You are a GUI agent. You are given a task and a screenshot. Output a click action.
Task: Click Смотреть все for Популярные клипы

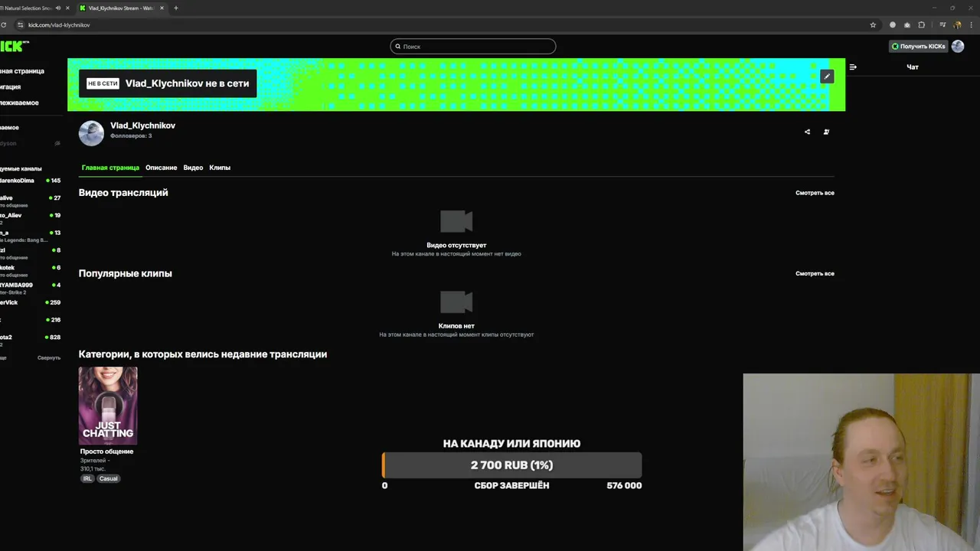point(815,273)
